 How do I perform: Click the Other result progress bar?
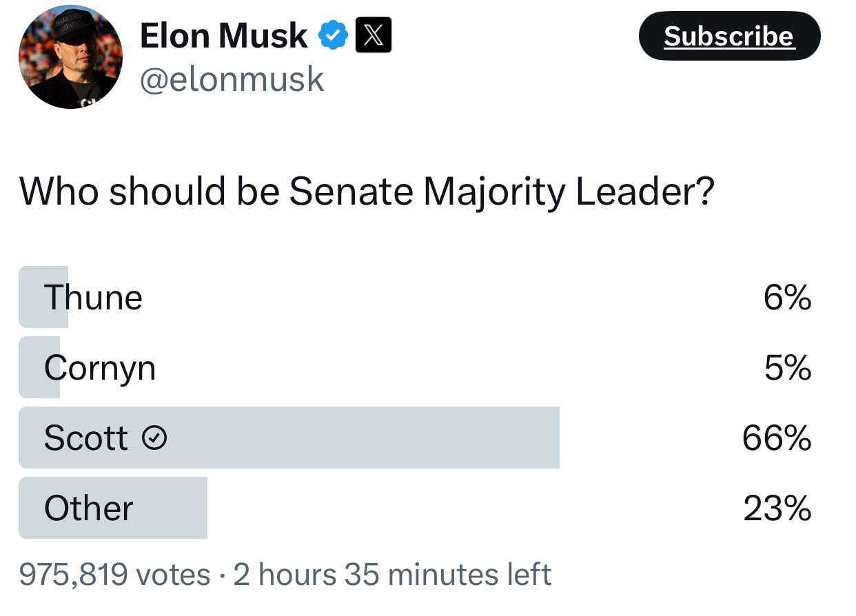coord(113,508)
